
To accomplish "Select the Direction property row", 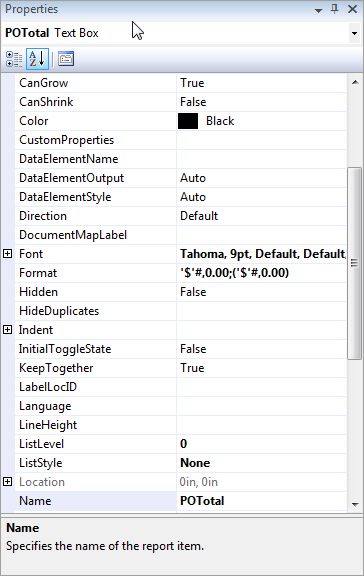I will [180, 216].
